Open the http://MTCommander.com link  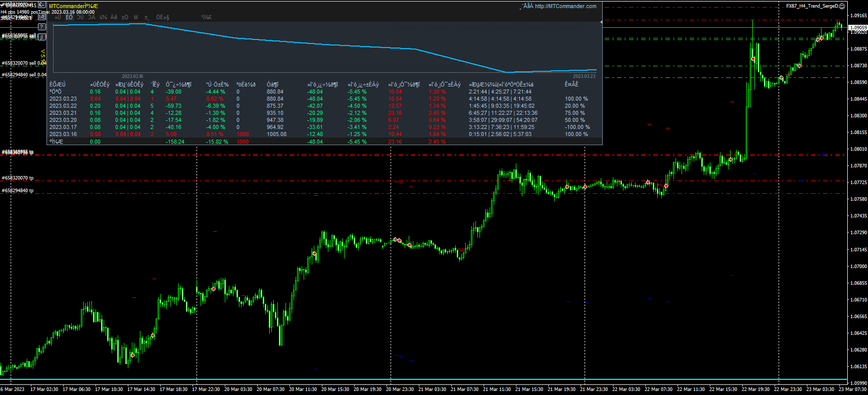tap(565, 6)
